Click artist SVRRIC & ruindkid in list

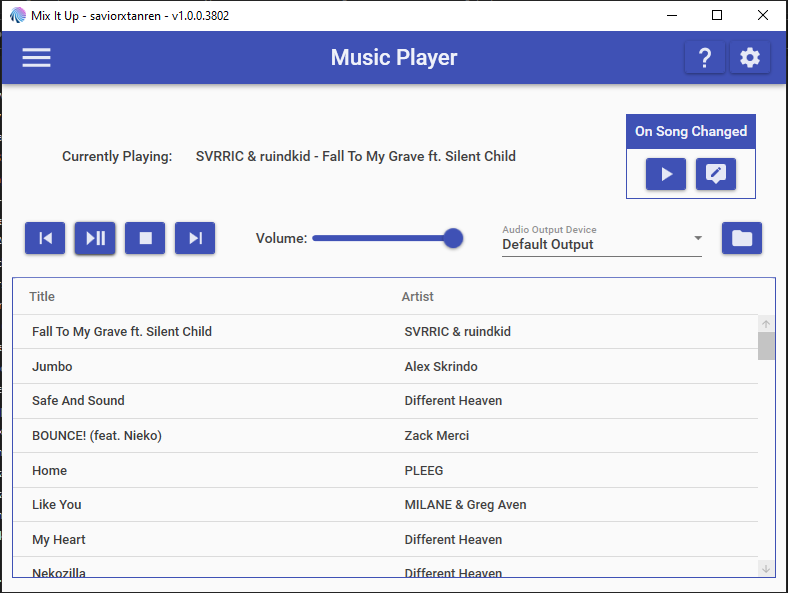pos(457,332)
